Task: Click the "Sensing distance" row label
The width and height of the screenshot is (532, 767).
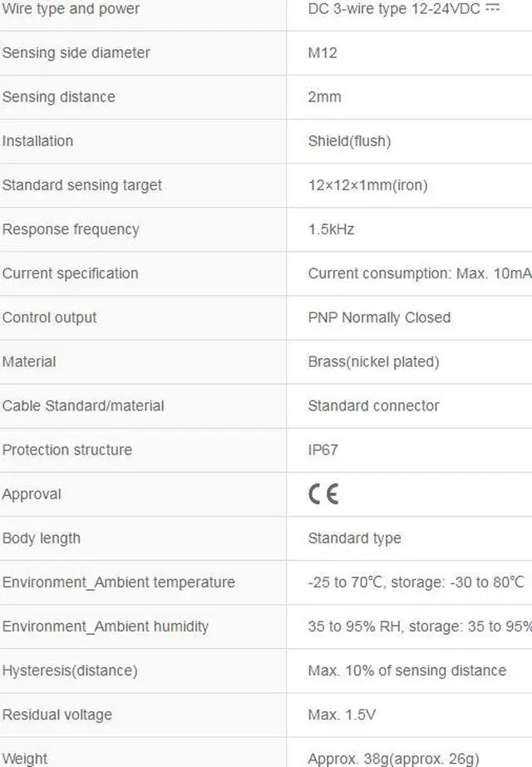Action: pos(58,97)
